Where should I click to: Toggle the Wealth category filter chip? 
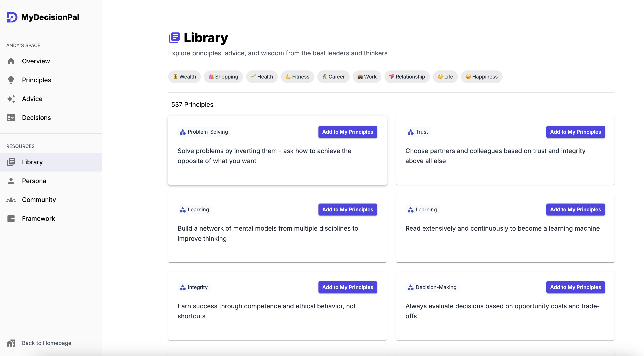[184, 77]
